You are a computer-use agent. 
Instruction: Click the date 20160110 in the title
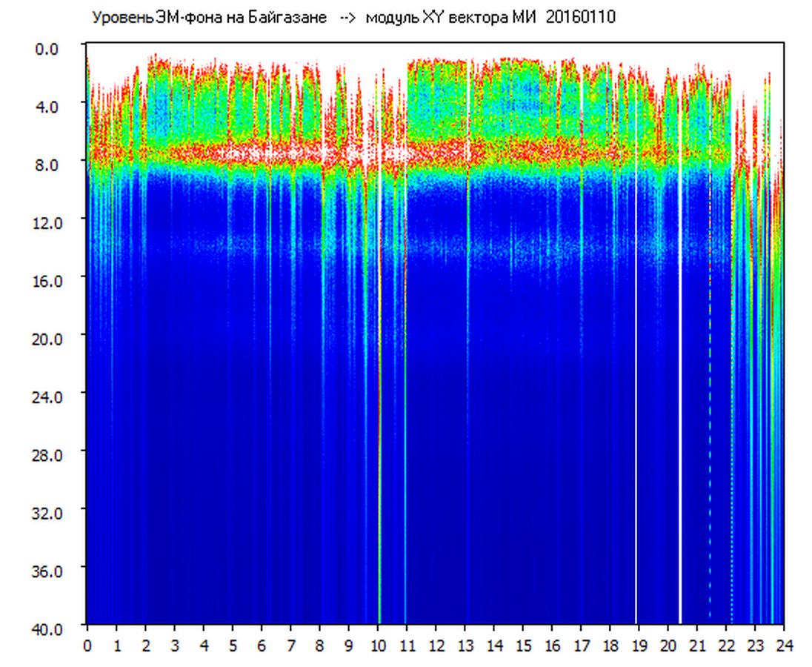coord(580,18)
